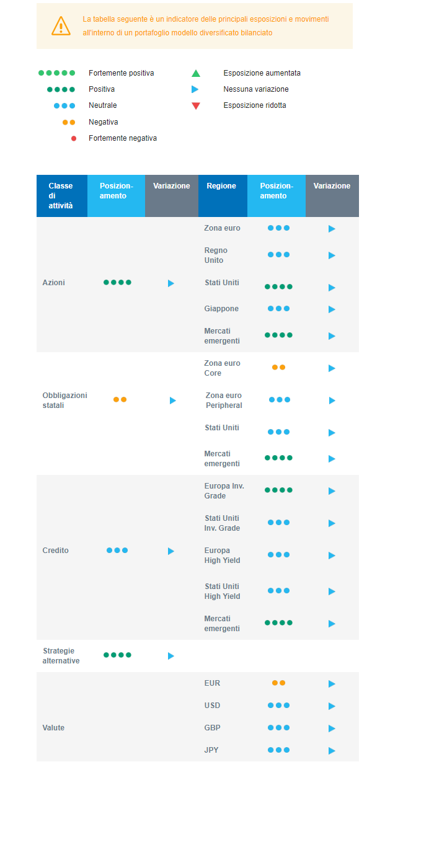Click the Valute row label
434x868 pixels.
click(x=53, y=728)
